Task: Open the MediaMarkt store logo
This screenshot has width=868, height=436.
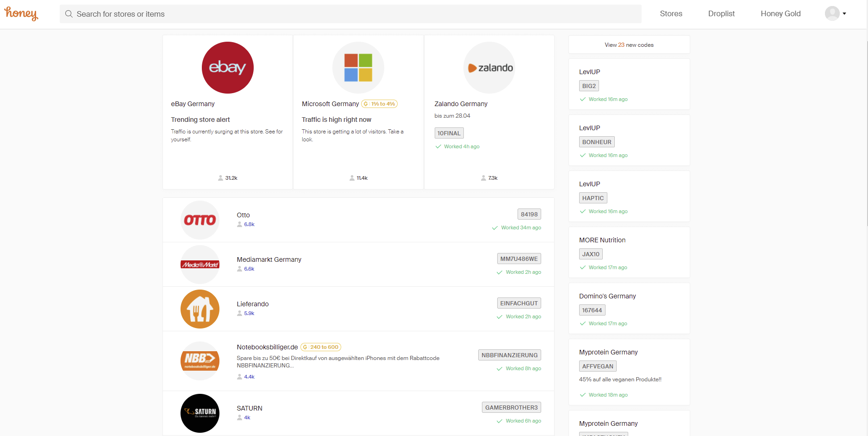Action: click(x=200, y=265)
